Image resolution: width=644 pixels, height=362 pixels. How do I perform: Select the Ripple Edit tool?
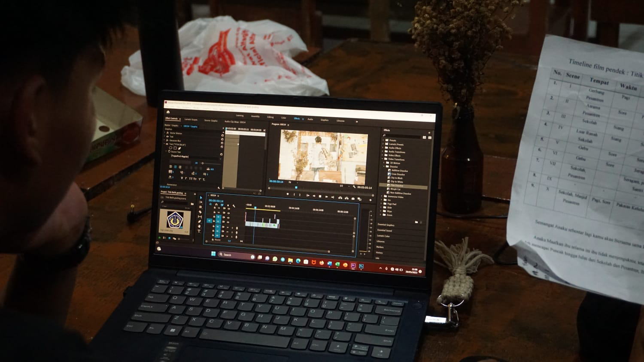click(200, 207)
